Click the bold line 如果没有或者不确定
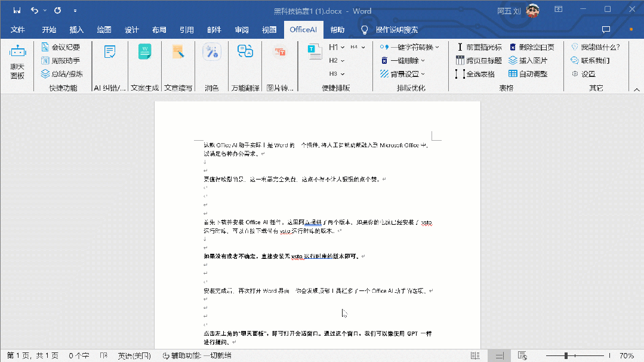 tap(282, 256)
